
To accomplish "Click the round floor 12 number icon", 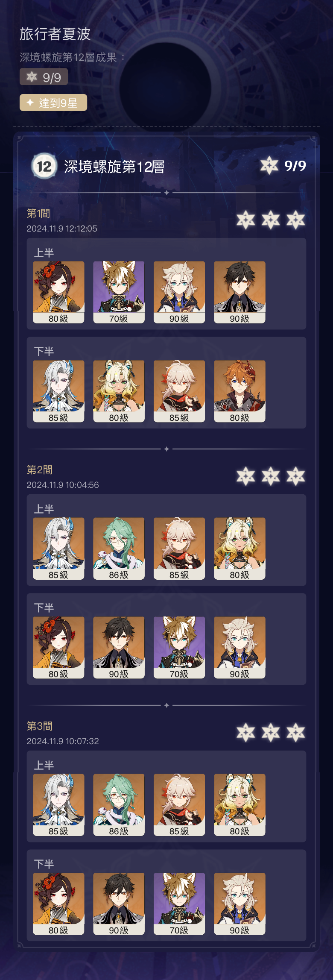I will (44, 166).
